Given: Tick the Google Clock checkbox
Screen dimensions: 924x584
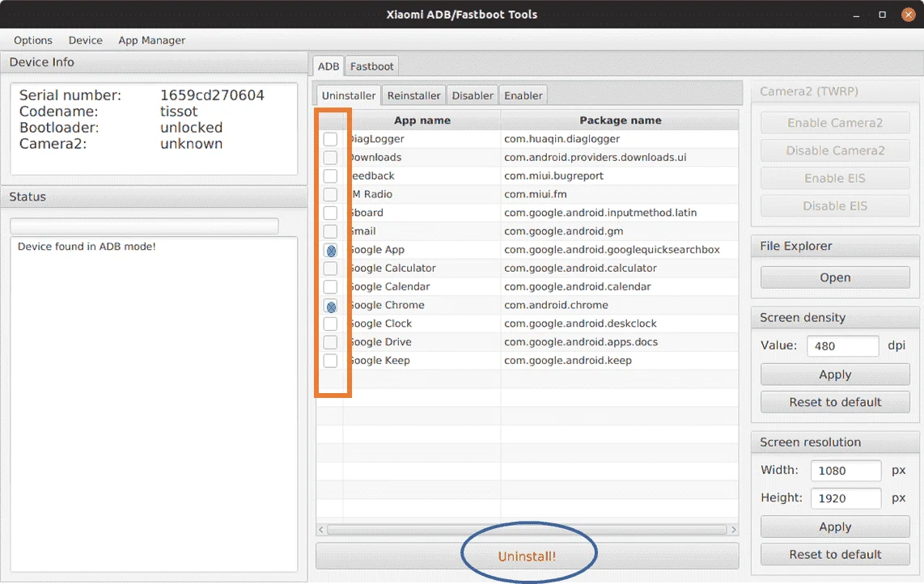Looking at the screenshot, I should (x=331, y=324).
